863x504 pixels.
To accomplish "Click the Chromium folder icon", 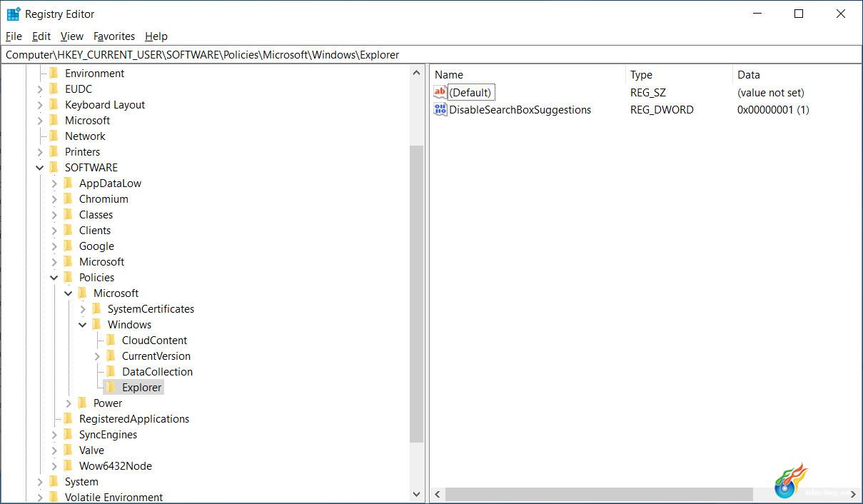I will [68, 198].
